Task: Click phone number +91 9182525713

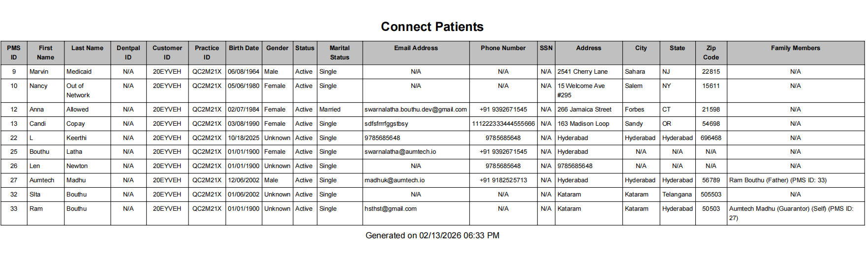Action: click(x=503, y=180)
